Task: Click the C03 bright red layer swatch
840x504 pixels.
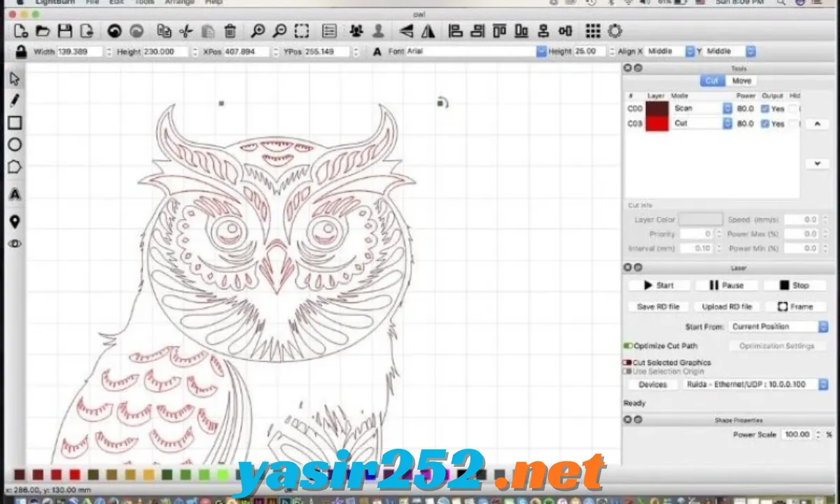Action: pos(657,123)
